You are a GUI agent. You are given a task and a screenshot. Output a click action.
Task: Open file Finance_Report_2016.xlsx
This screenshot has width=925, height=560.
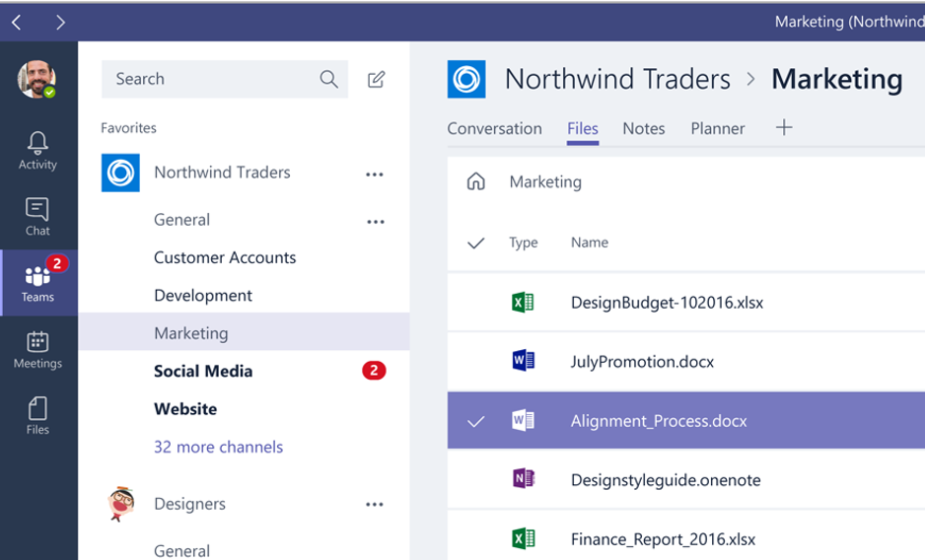(x=663, y=538)
